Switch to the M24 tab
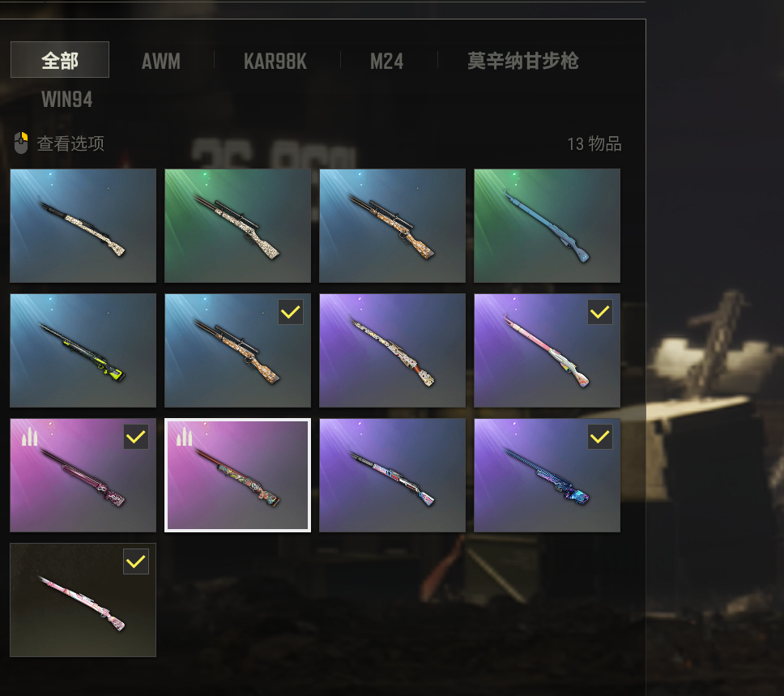 (x=386, y=61)
